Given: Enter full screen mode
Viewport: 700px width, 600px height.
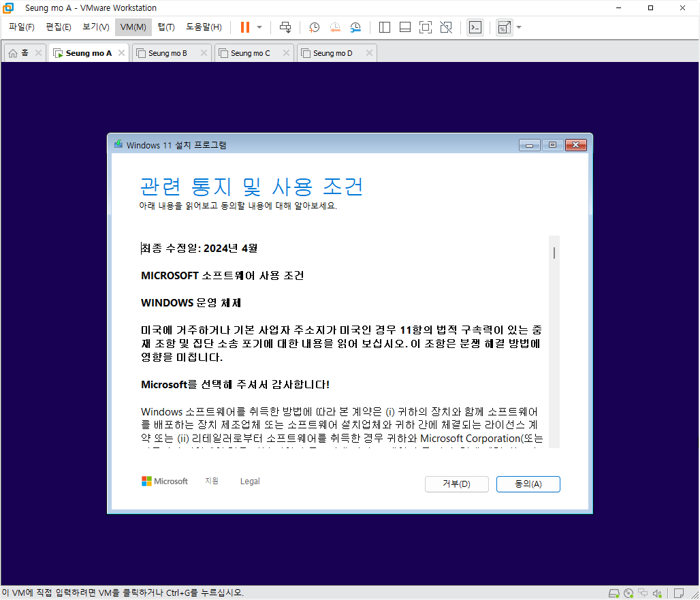Looking at the screenshot, I should click(x=426, y=27).
